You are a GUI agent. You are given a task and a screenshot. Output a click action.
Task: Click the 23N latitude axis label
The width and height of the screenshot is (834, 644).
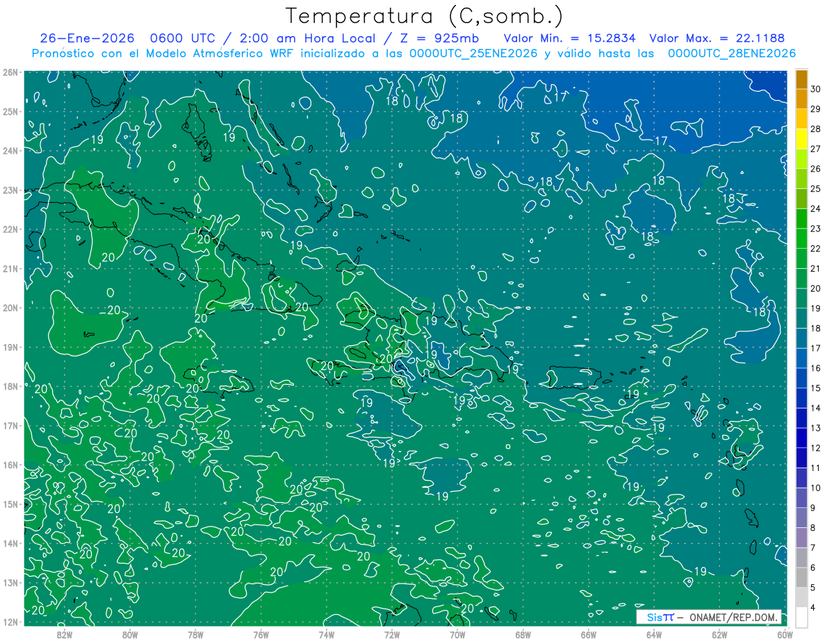click(x=10, y=190)
